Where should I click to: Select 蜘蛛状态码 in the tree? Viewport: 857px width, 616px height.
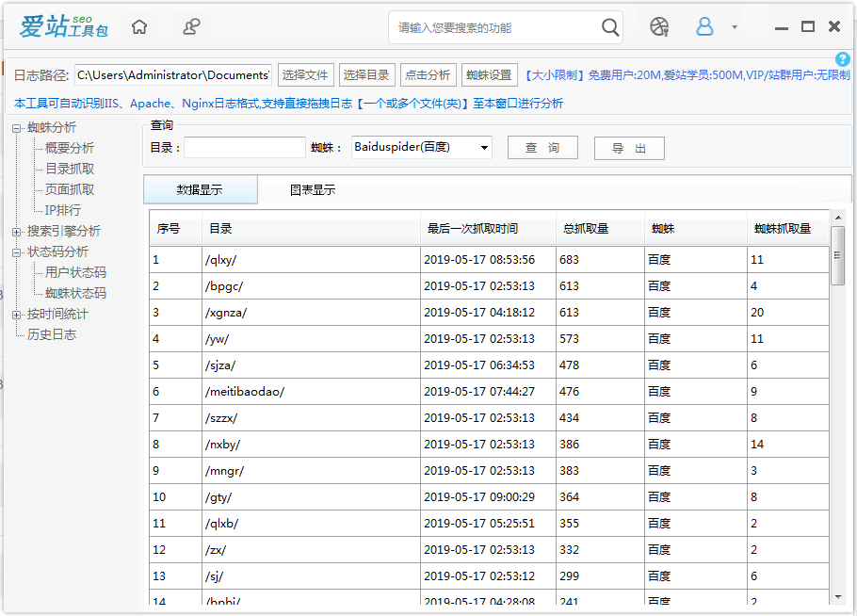[75, 293]
